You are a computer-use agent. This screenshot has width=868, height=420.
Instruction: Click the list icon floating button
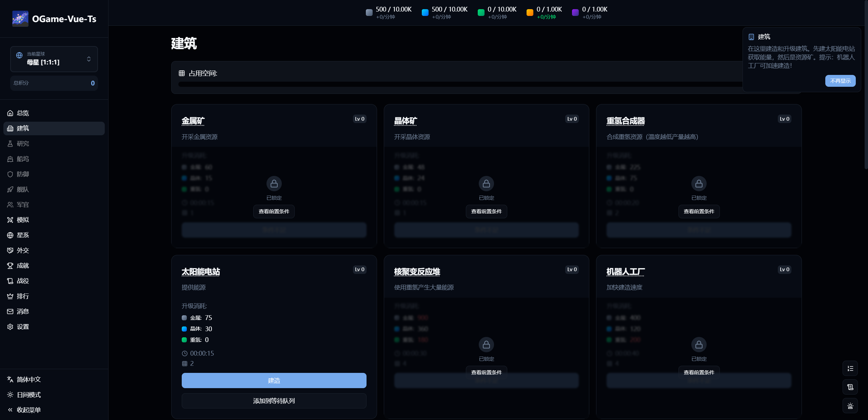pyautogui.click(x=850, y=368)
